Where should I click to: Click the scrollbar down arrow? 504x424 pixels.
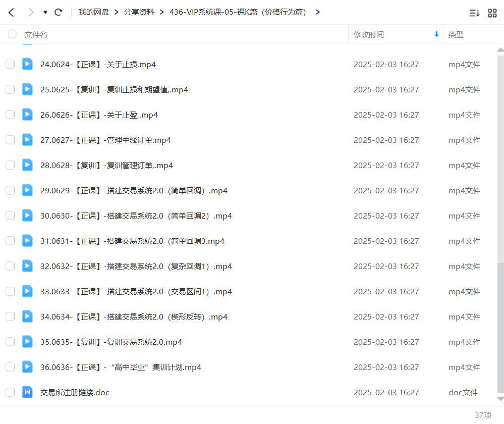tap(500, 399)
